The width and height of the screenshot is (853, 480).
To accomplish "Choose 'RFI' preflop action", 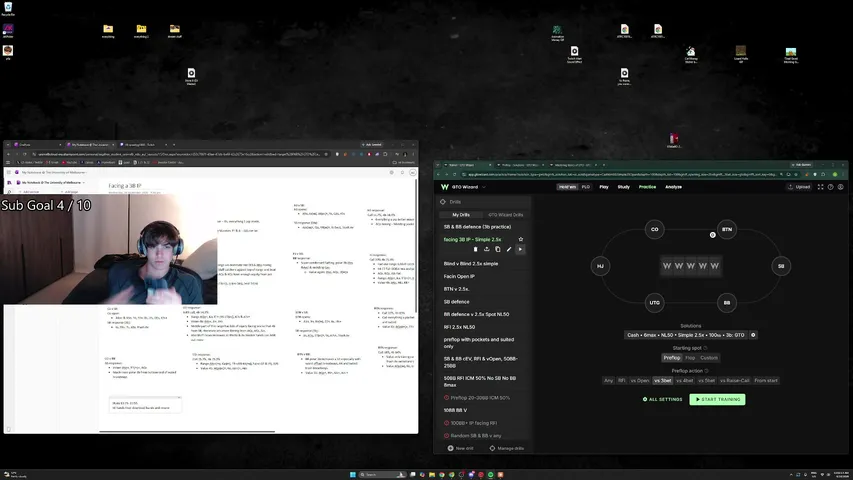I will tap(621, 380).
